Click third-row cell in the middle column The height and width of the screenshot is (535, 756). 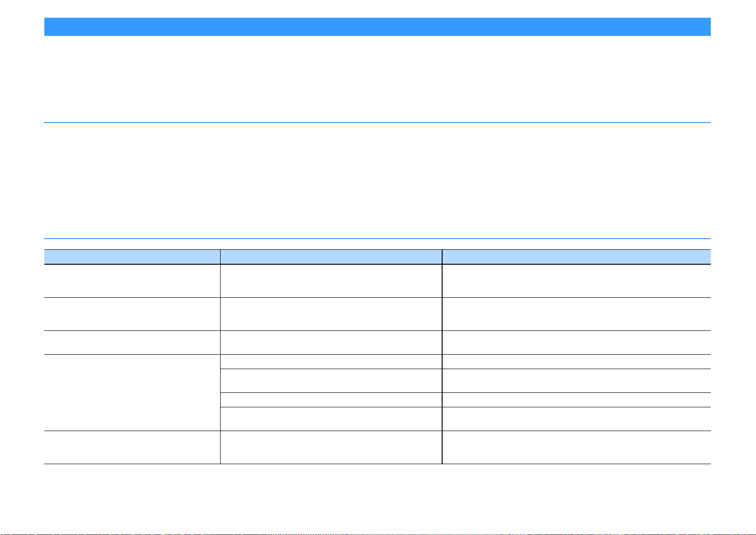(x=331, y=343)
